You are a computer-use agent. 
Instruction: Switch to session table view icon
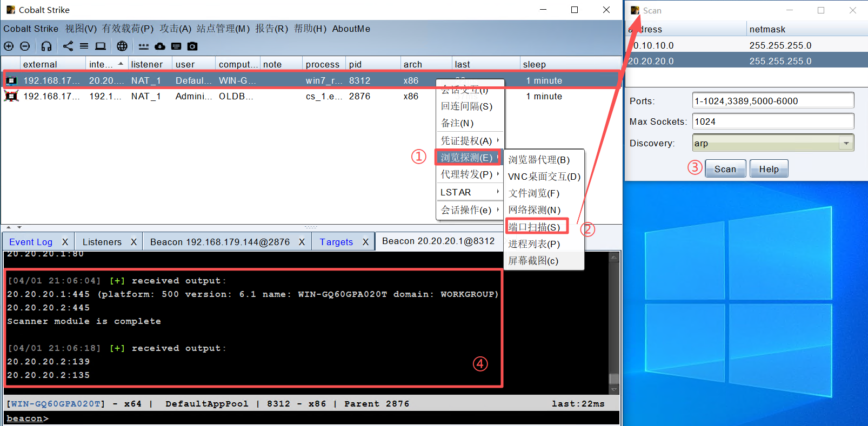pyautogui.click(x=84, y=46)
